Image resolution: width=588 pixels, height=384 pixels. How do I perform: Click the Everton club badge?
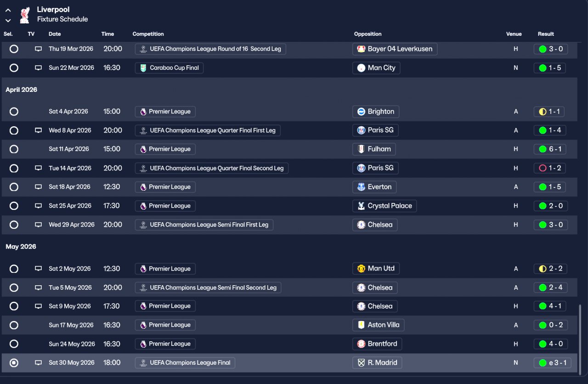pos(361,187)
